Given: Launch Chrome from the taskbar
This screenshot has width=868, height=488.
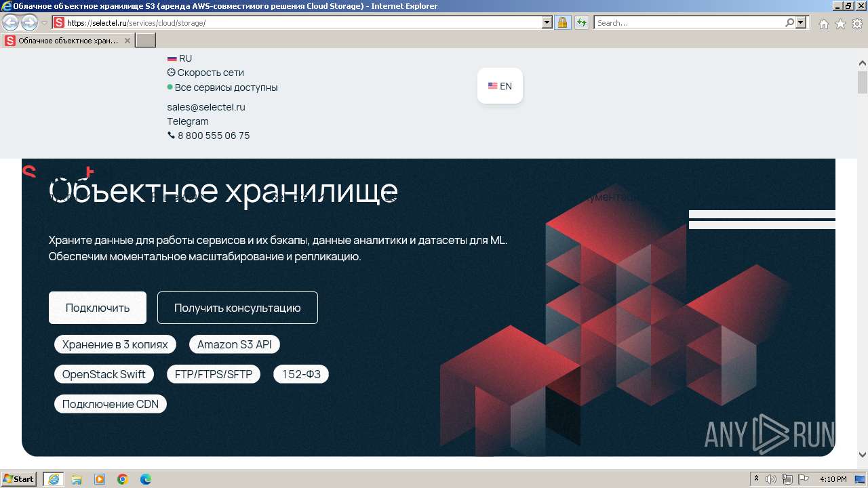Looking at the screenshot, I should pos(123,479).
